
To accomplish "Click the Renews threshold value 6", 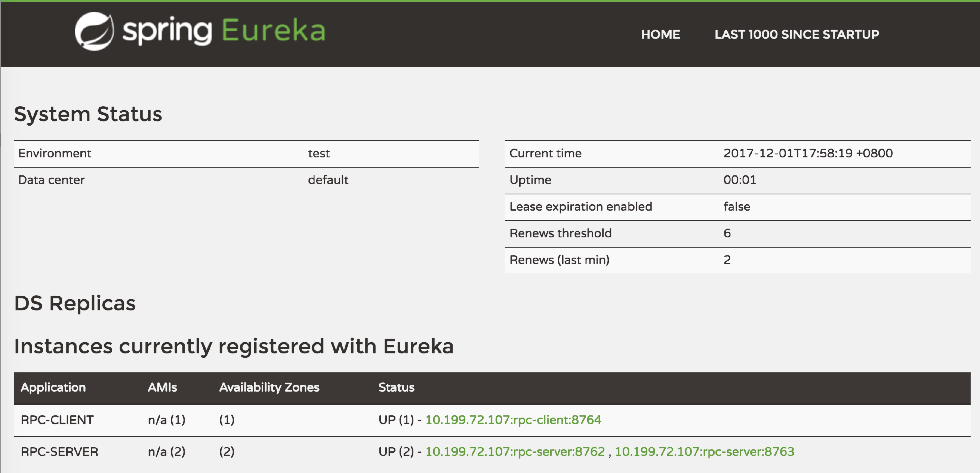I will click(727, 233).
